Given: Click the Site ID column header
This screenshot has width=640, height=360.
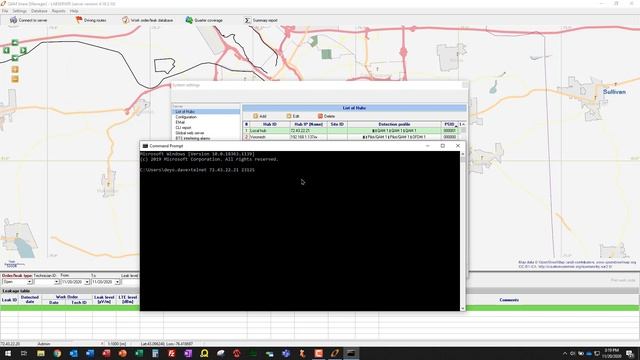Looking at the screenshot, I should tap(337, 124).
